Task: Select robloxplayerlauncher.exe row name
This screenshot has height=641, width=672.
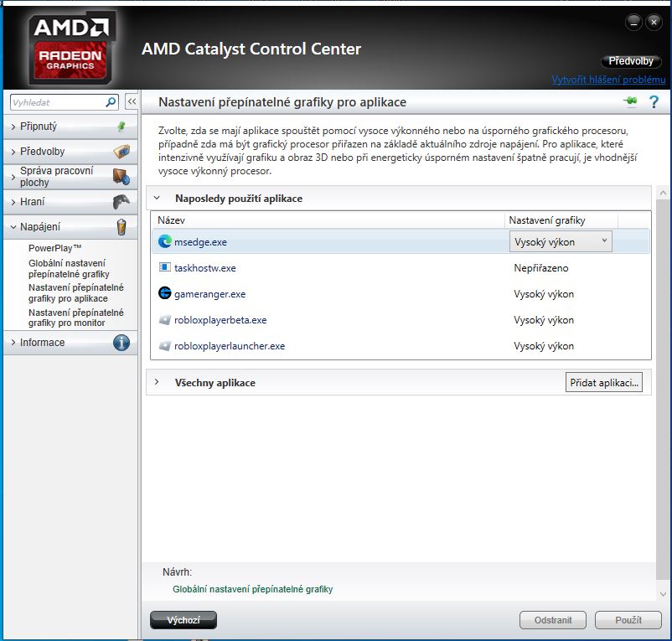Action: pyautogui.click(x=230, y=346)
